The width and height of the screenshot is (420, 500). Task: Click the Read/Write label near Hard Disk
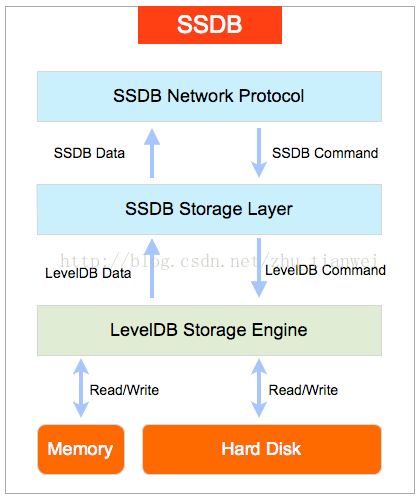(303, 390)
